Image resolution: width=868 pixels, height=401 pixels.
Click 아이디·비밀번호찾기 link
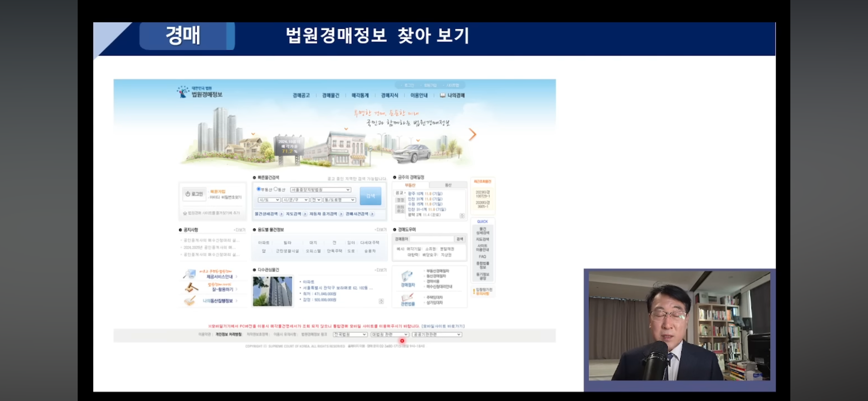226,197
